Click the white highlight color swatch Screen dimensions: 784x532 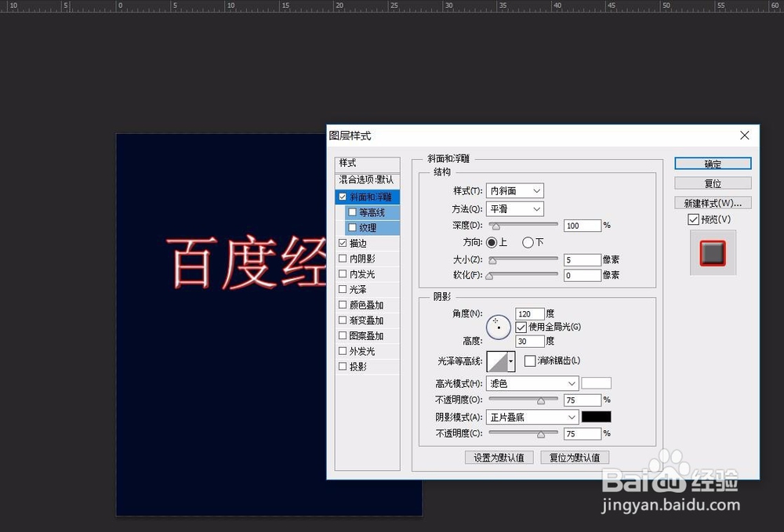pos(596,383)
